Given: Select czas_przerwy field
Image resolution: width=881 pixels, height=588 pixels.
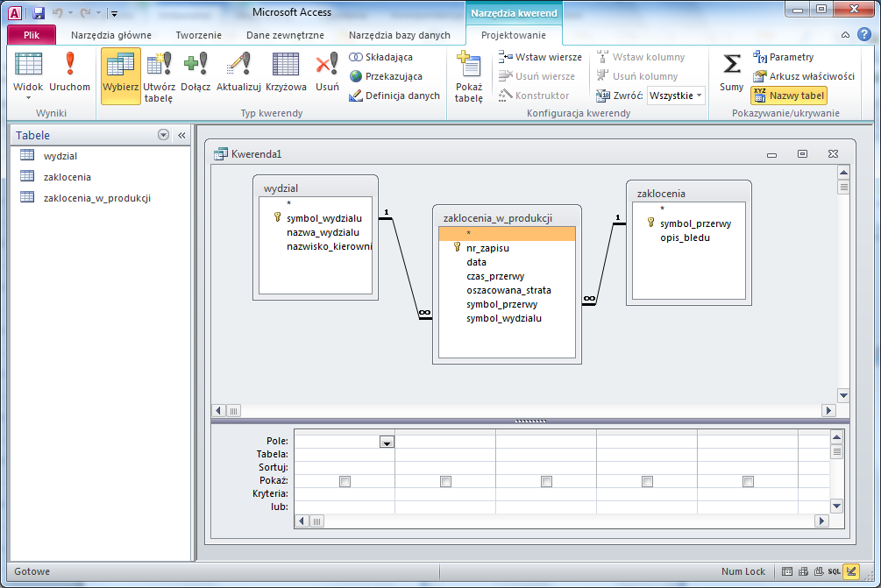Looking at the screenshot, I should pos(495,276).
